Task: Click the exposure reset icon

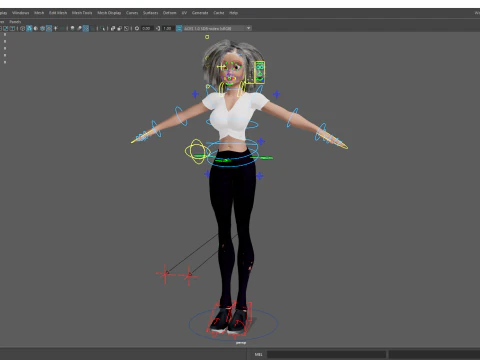Action: 137,28
